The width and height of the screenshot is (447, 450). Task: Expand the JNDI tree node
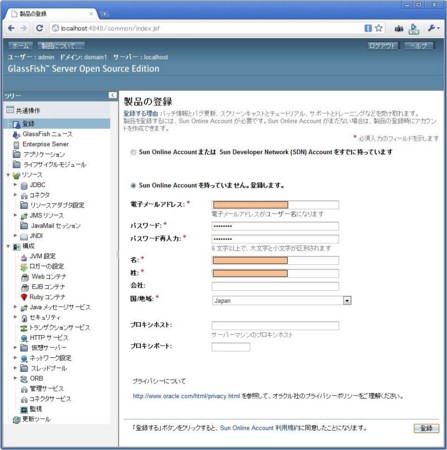pyautogui.click(x=15, y=236)
